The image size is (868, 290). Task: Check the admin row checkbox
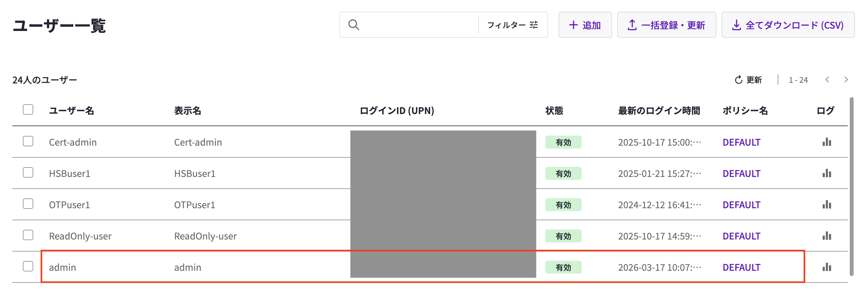coord(28,267)
